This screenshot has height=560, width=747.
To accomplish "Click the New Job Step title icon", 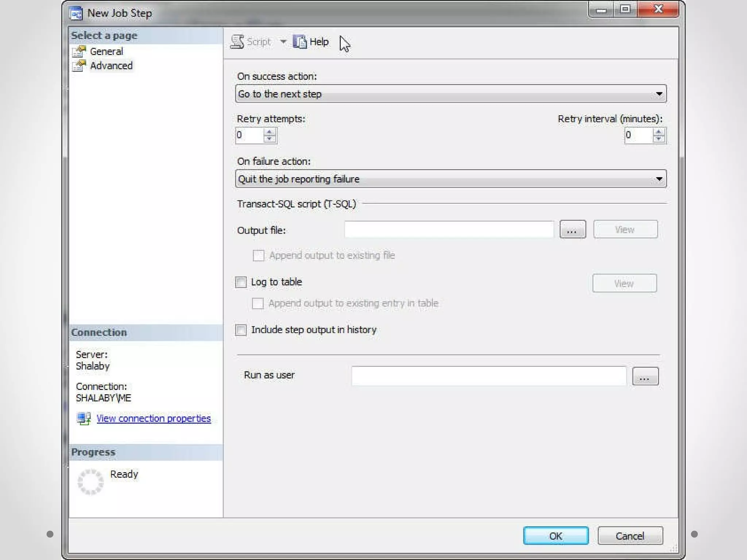I will [x=76, y=13].
